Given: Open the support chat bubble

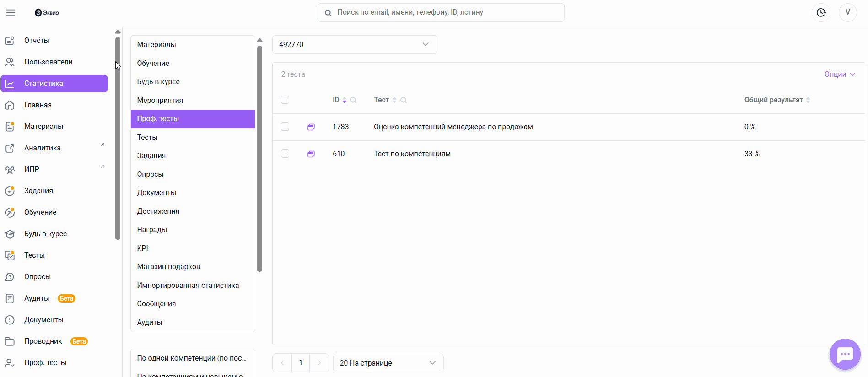Looking at the screenshot, I should (x=845, y=354).
